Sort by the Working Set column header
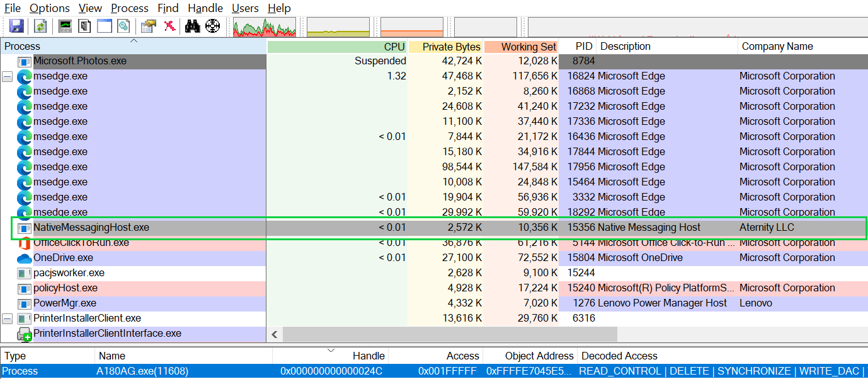The height and width of the screenshot is (379, 868). (522, 47)
